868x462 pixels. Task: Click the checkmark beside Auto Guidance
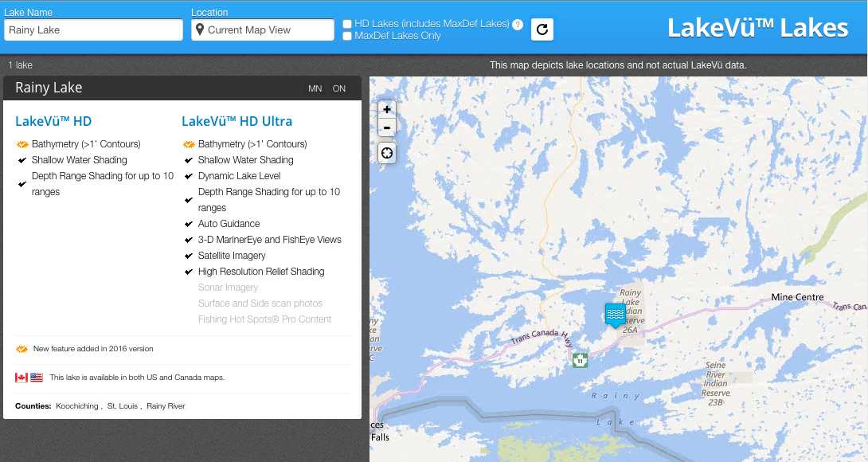[188, 224]
